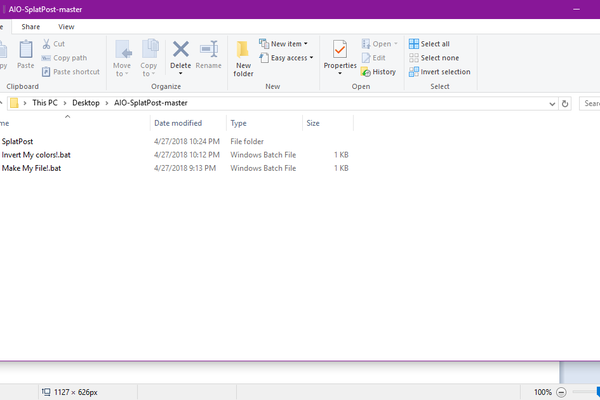Refresh the current folder view
Image resolution: width=600 pixels, height=400 pixels.
click(x=566, y=103)
